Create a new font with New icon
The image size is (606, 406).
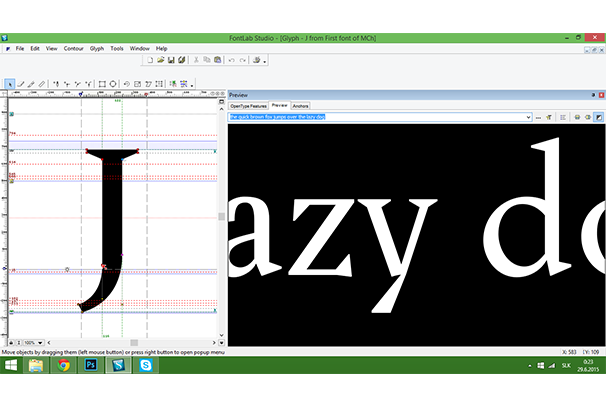tap(149, 60)
